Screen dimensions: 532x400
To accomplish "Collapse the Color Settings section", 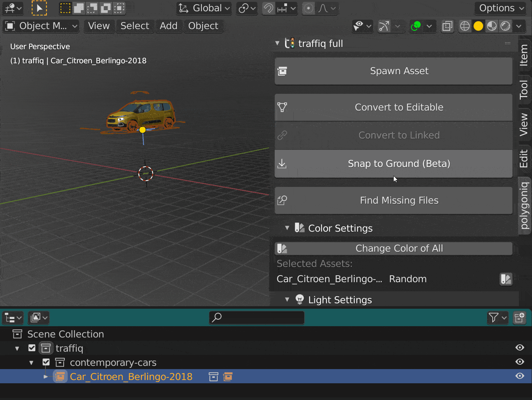I will (287, 228).
